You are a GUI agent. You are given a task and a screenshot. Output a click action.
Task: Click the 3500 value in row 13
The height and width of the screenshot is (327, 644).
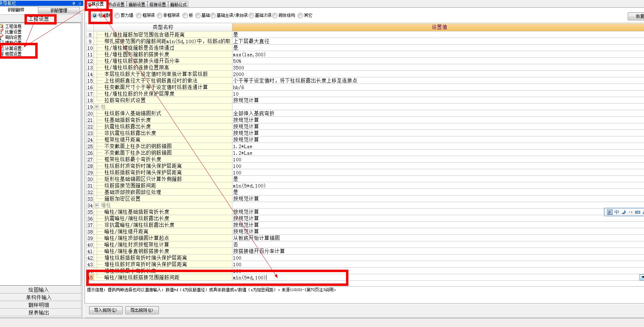(239, 68)
